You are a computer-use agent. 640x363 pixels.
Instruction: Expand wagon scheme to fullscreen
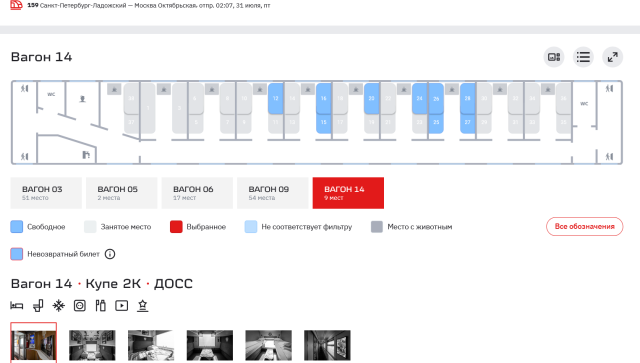coord(613,57)
